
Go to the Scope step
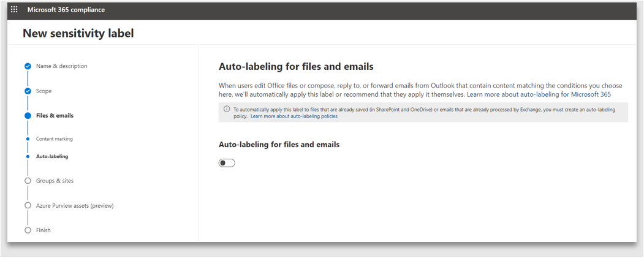pyautogui.click(x=44, y=91)
